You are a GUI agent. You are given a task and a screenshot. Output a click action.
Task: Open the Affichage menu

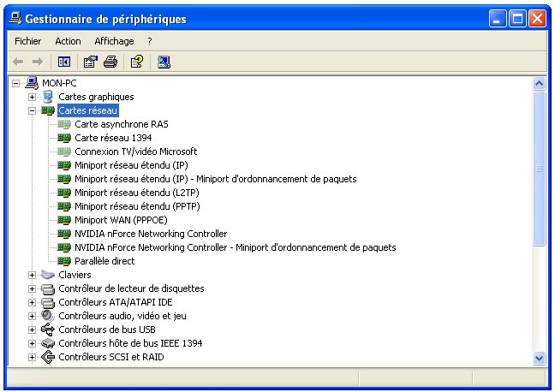114,41
